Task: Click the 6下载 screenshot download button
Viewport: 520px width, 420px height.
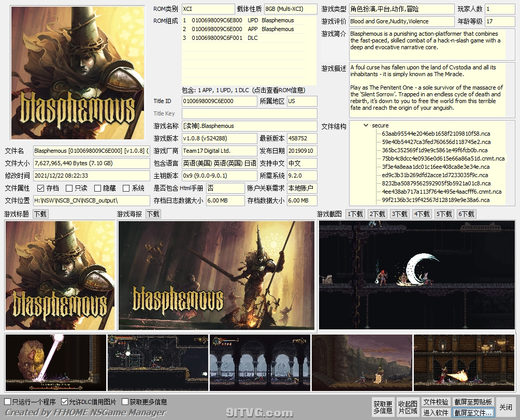Action: [466, 214]
